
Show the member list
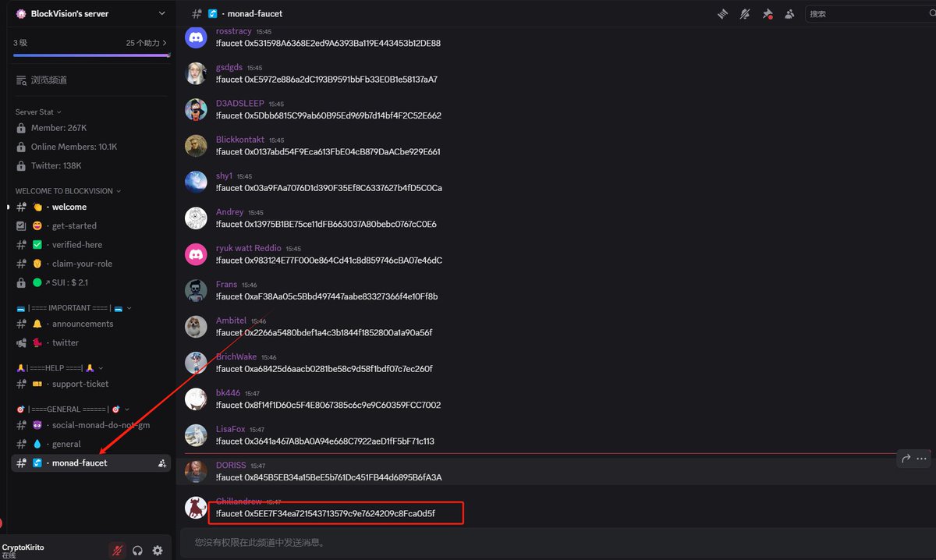[789, 14]
